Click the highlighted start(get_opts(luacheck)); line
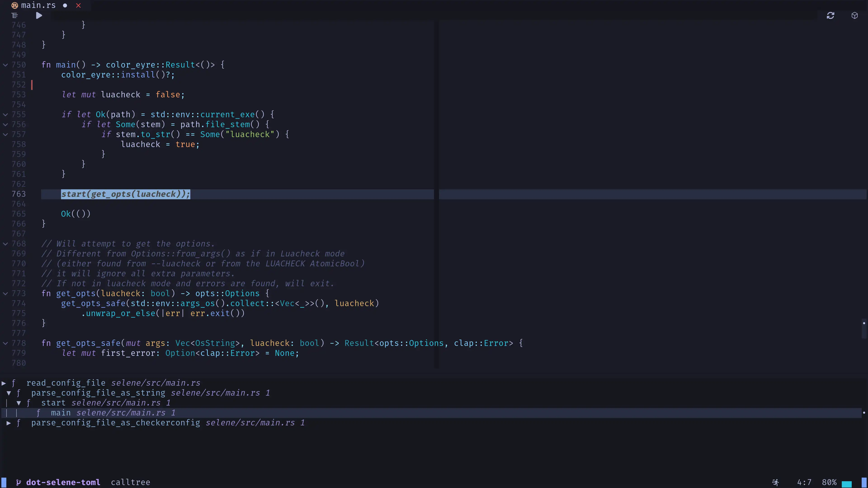868x488 pixels. (x=126, y=194)
